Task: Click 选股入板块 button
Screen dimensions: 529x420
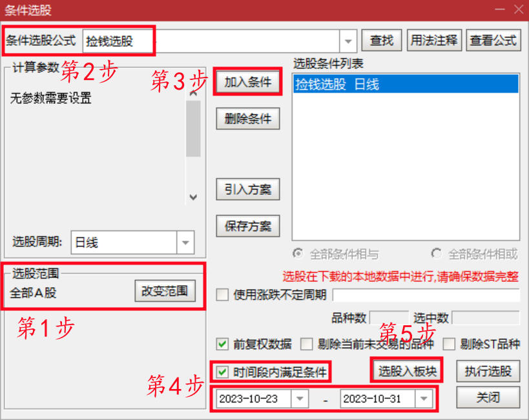Action: (407, 371)
